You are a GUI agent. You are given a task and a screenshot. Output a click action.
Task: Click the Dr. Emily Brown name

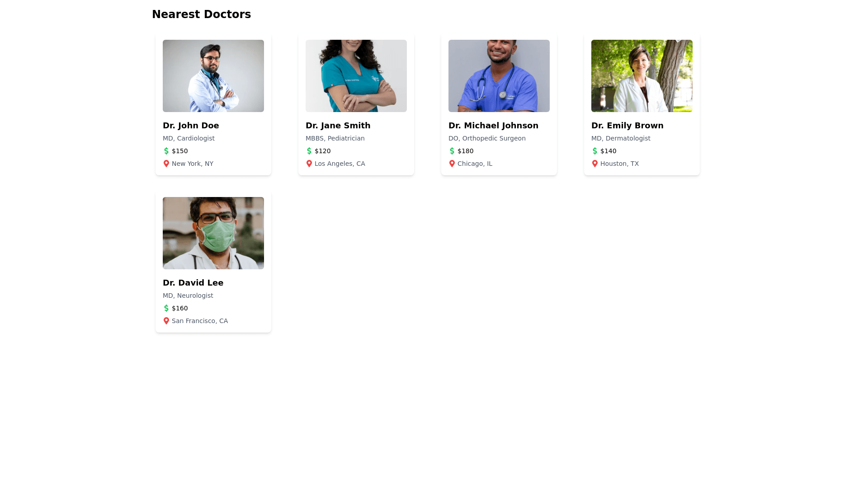point(627,126)
